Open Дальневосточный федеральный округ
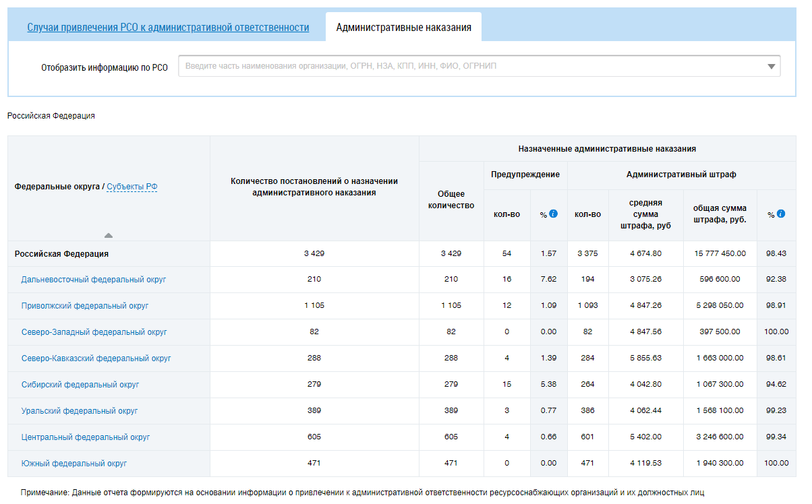Image resolution: width=812 pixels, height=504 pixels. 93,280
